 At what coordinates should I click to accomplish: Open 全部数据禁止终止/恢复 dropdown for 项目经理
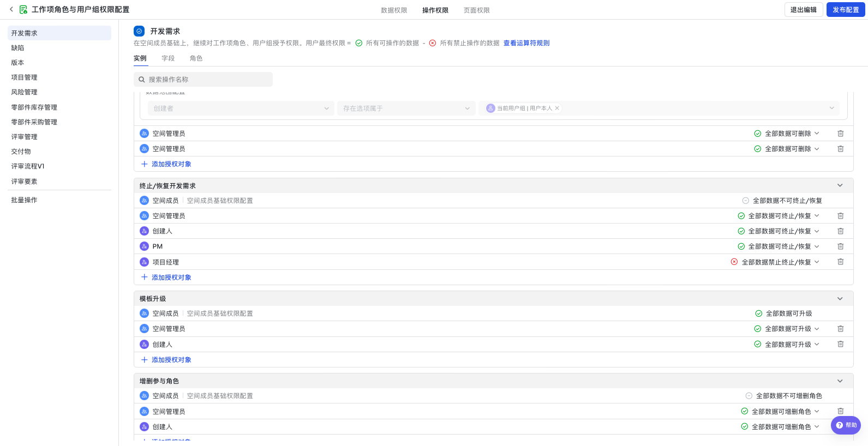point(775,262)
